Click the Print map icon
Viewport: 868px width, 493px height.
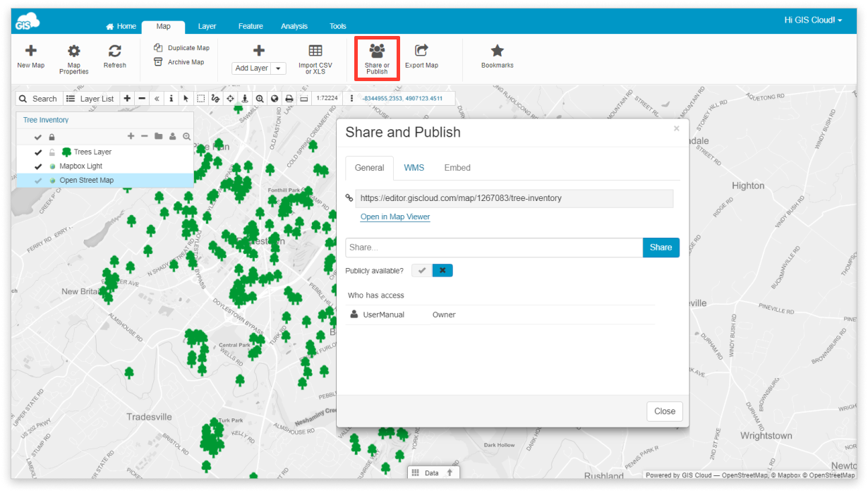[289, 99]
